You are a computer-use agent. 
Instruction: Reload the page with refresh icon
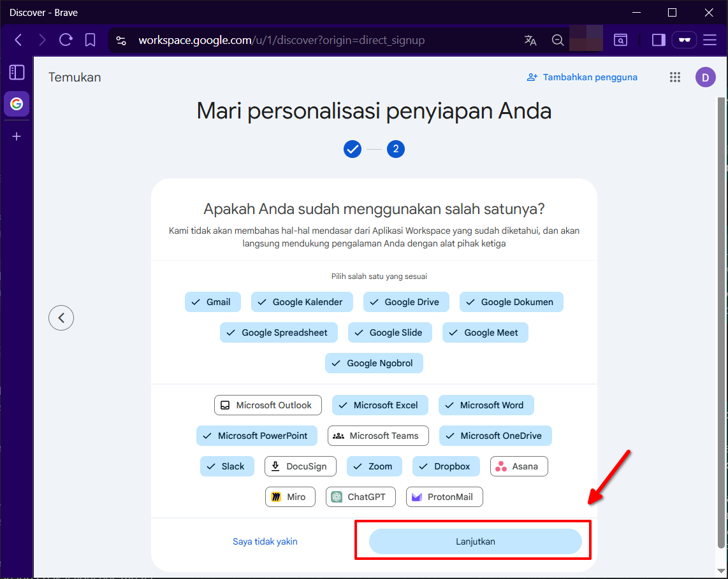pyautogui.click(x=66, y=40)
